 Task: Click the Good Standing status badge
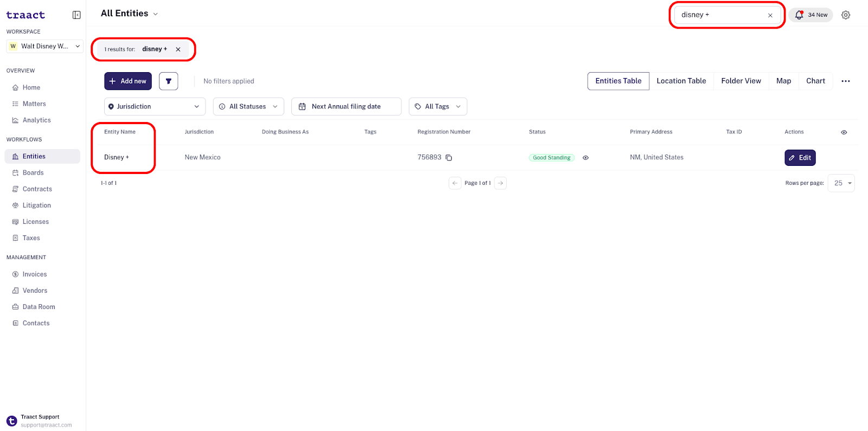552,158
